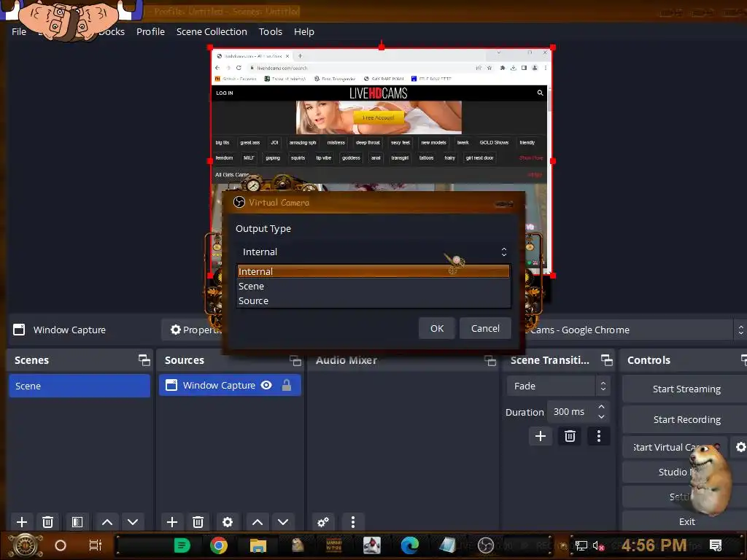Click the OBS Studio taskbar icon
This screenshot has width=747, height=560.
click(x=485, y=545)
